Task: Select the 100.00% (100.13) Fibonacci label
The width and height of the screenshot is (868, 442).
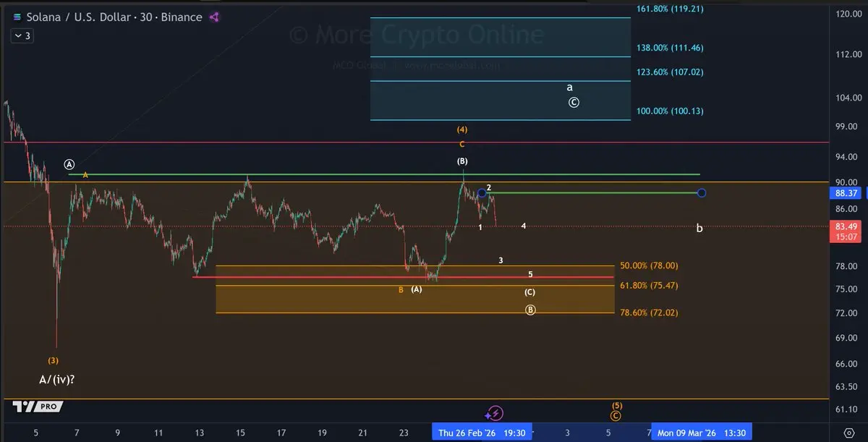Action: [x=670, y=111]
